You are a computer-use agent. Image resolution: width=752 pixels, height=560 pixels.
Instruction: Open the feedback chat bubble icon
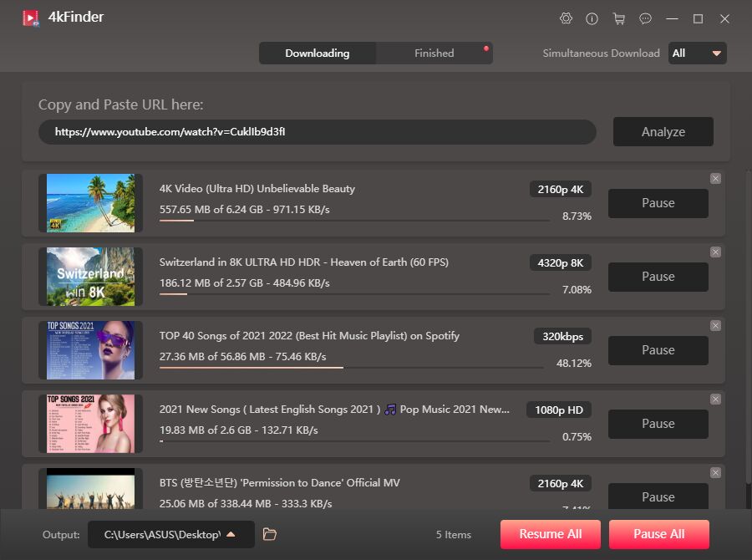pyautogui.click(x=646, y=18)
